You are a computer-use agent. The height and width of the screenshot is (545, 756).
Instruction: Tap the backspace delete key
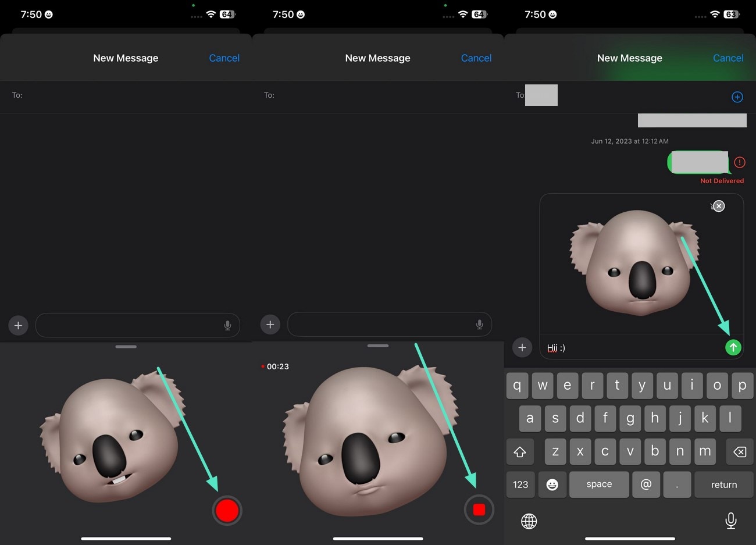click(x=740, y=451)
